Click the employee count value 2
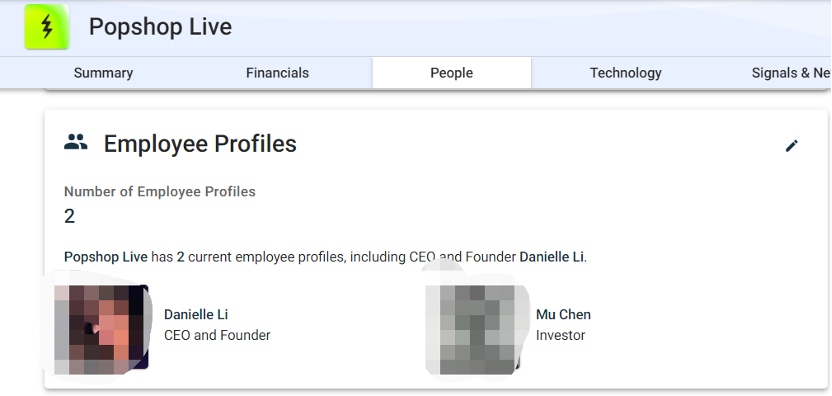Image resolution: width=832 pixels, height=396 pixels. [70, 217]
